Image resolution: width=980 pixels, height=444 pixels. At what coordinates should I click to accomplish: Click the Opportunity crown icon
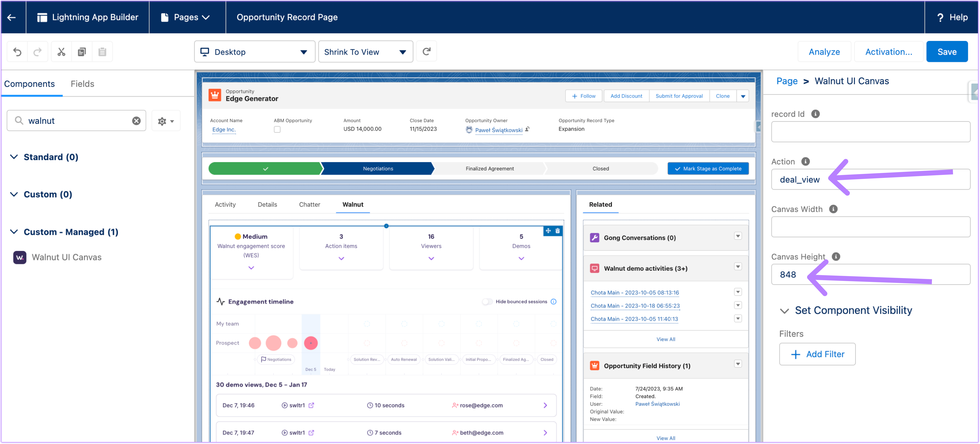click(215, 95)
